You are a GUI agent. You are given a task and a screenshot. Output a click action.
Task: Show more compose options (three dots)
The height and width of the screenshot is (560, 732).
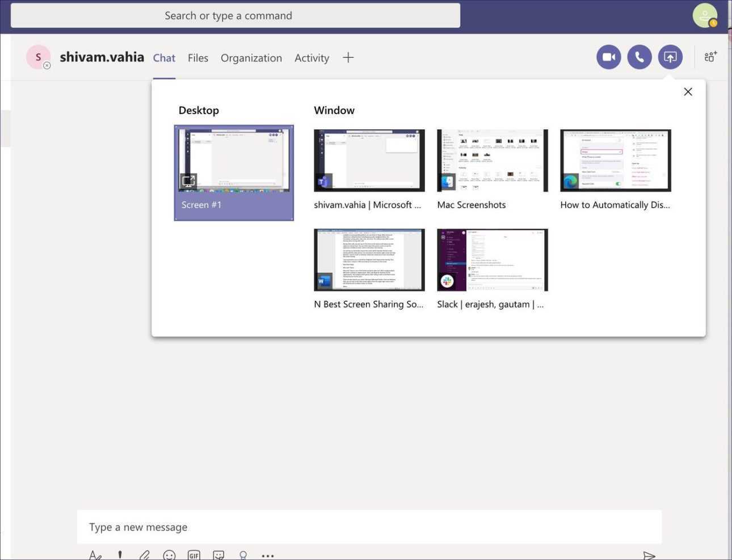coord(268,555)
